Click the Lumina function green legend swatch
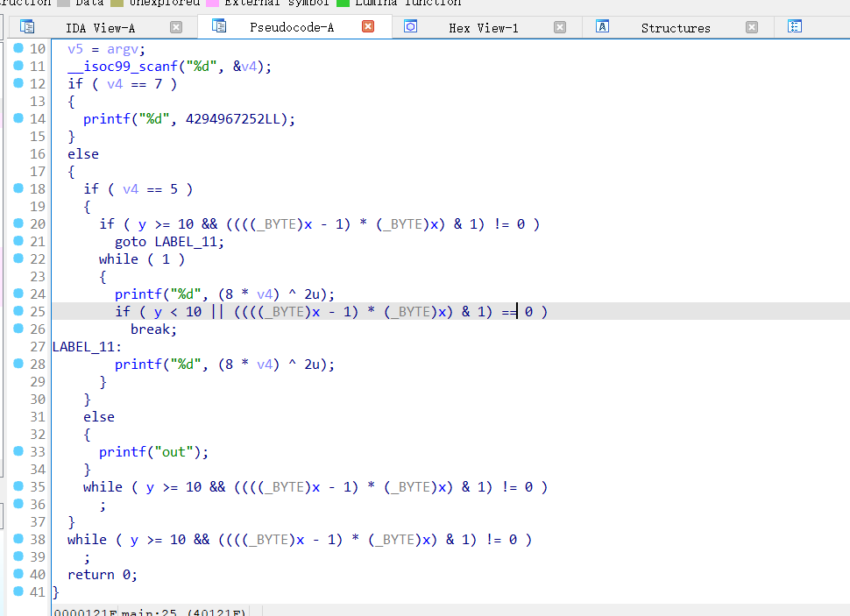Screen dimensions: 850x616 point(343,3)
